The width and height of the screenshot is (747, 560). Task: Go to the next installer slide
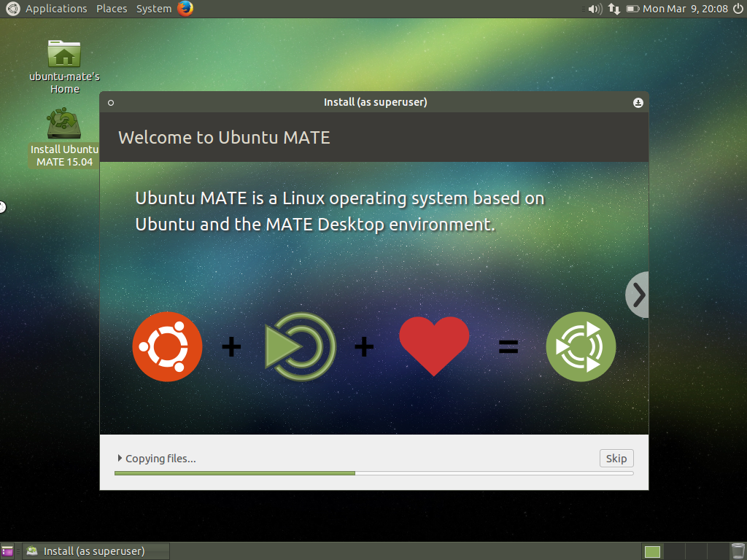[638, 295]
